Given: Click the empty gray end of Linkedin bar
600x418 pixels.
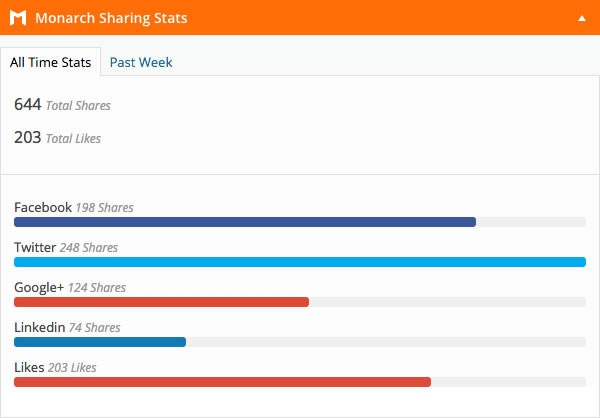Looking at the screenshot, I should point(386,342).
